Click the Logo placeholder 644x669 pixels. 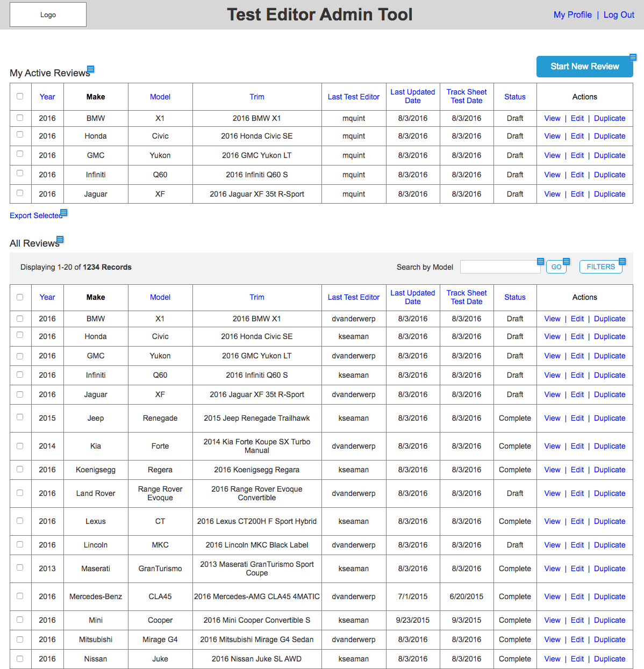48,15
